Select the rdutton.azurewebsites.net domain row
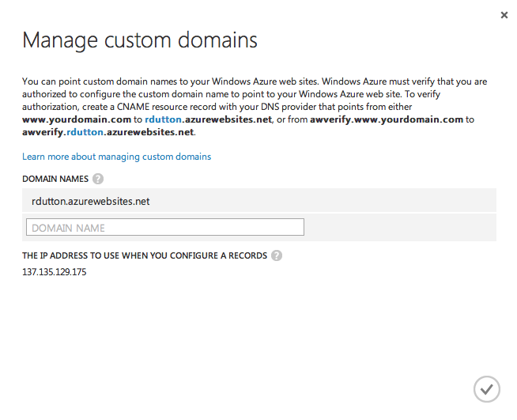This screenshot has width=517, height=420. point(259,201)
